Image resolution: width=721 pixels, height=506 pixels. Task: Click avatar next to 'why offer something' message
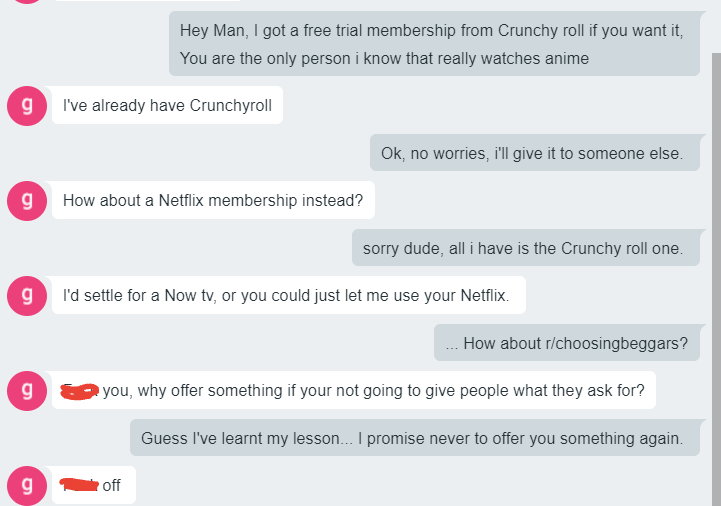point(27,391)
